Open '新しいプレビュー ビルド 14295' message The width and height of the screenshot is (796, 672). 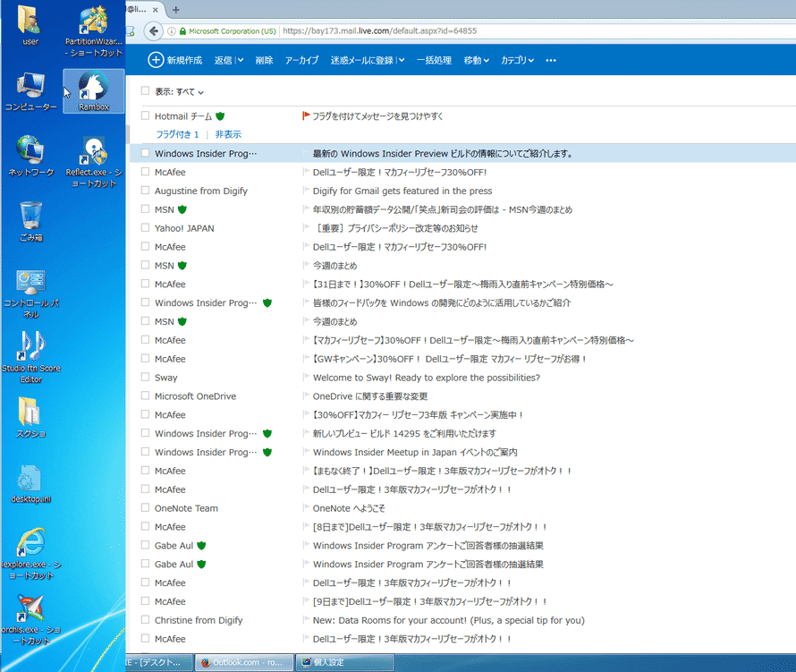(404, 433)
